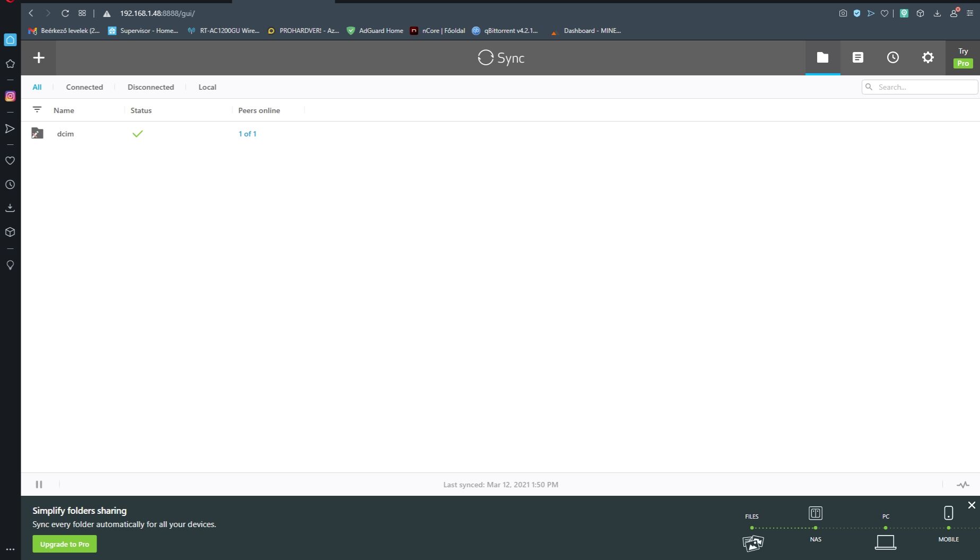Select the dcim folder name

point(65,134)
